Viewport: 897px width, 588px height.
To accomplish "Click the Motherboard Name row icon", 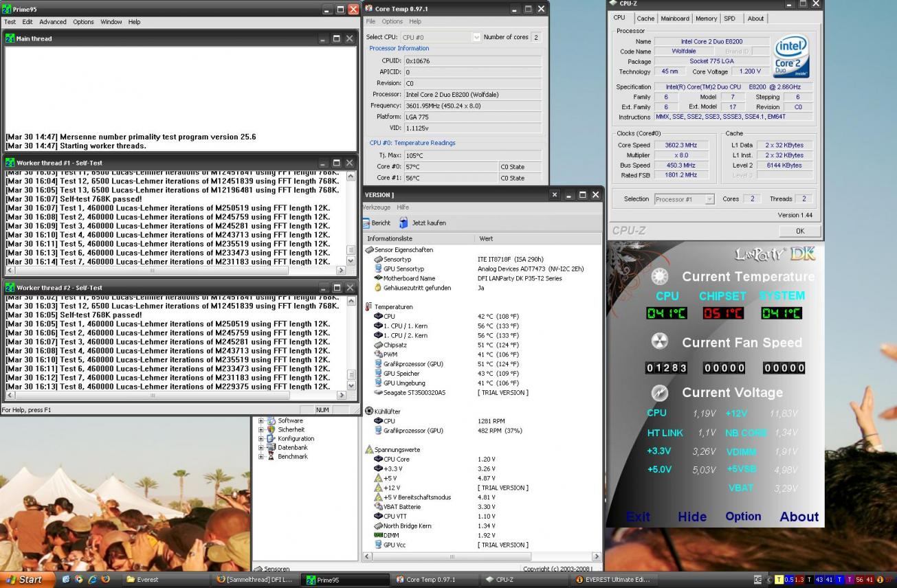I will [378, 278].
